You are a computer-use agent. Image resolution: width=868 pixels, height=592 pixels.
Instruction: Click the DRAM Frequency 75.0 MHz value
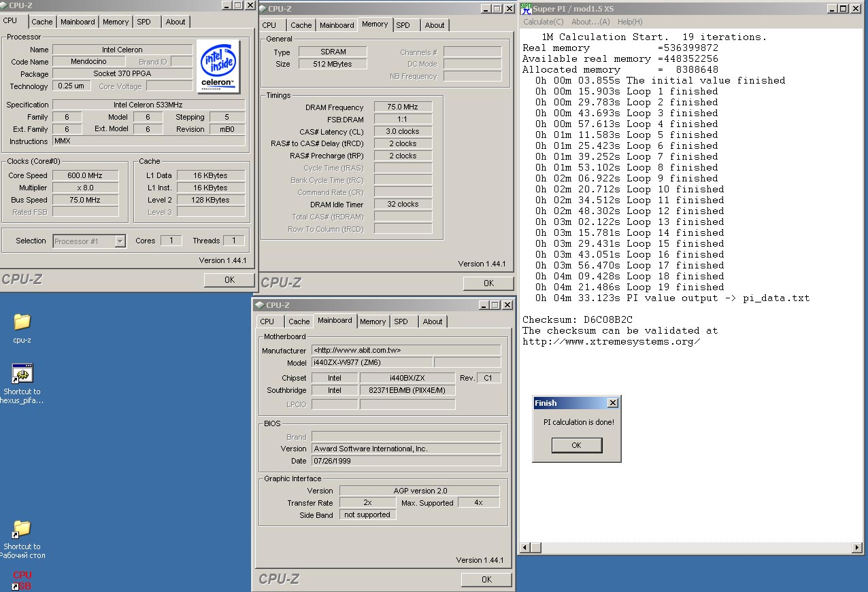coord(403,107)
